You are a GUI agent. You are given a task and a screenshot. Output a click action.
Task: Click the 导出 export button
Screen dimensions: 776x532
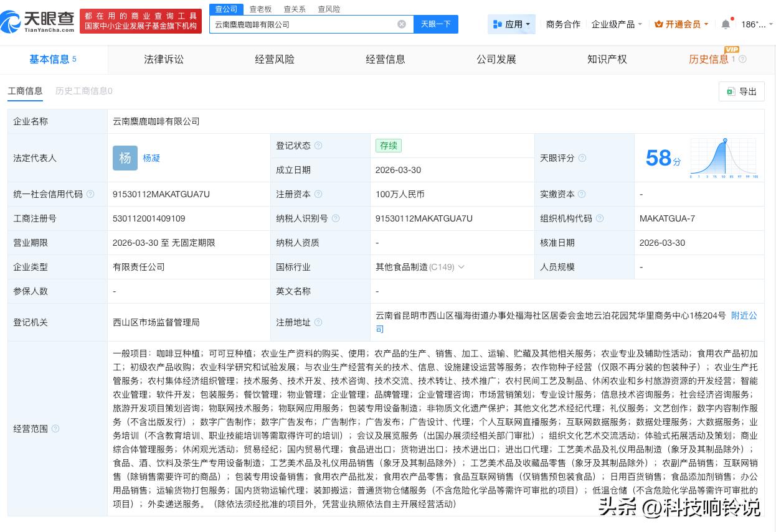[x=741, y=91]
